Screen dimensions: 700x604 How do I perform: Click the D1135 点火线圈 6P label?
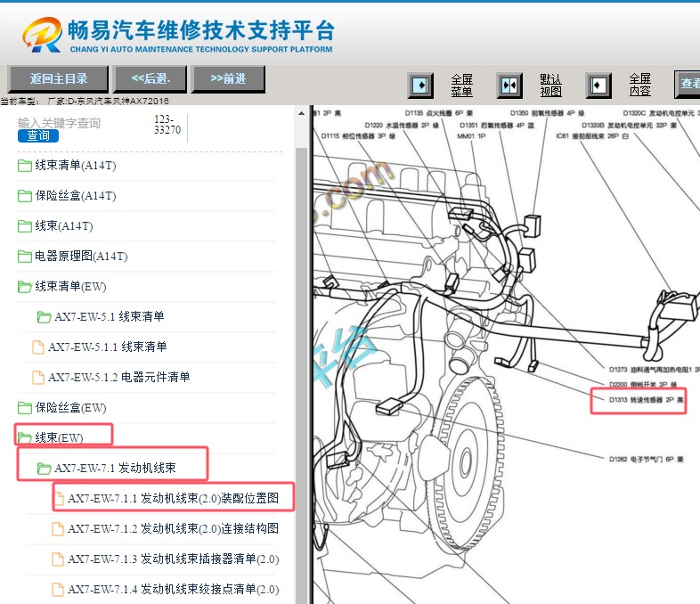(439, 113)
